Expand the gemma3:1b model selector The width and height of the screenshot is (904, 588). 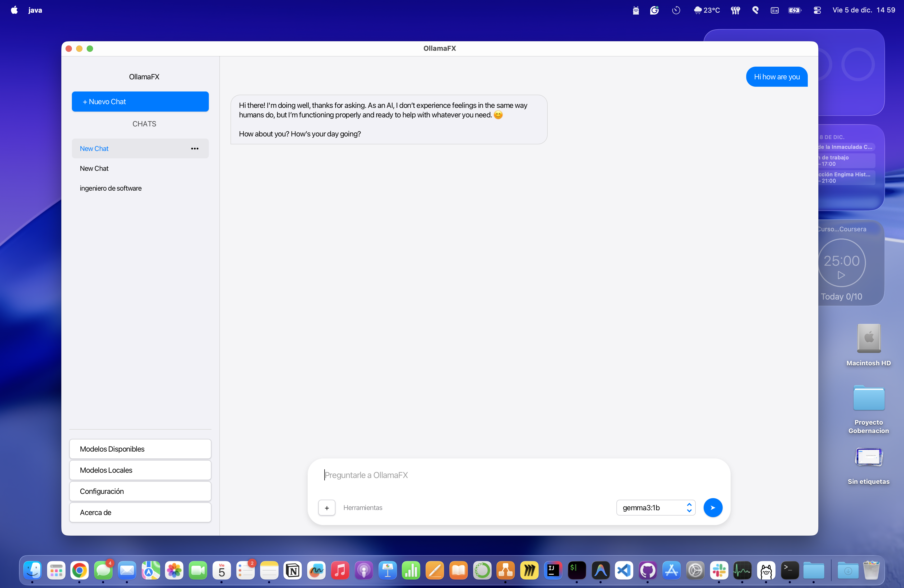[656, 508]
